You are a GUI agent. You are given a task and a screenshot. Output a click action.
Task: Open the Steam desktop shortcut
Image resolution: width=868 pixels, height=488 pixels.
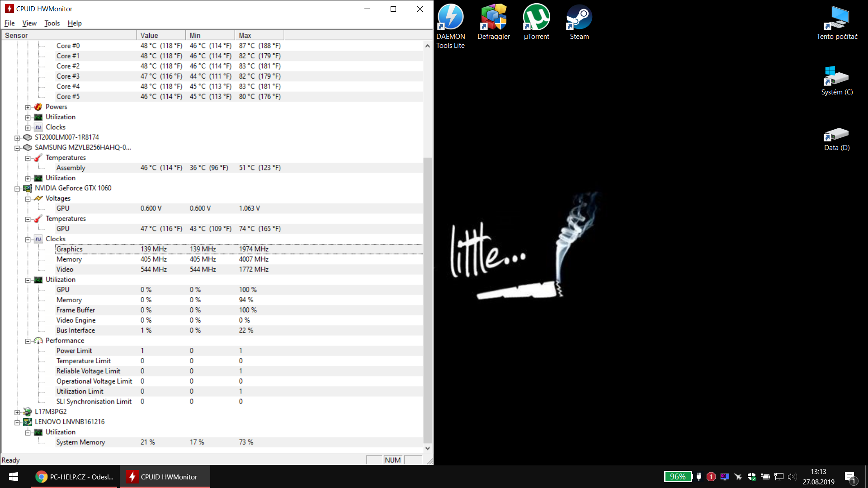pyautogui.click(x=579, y=18)
